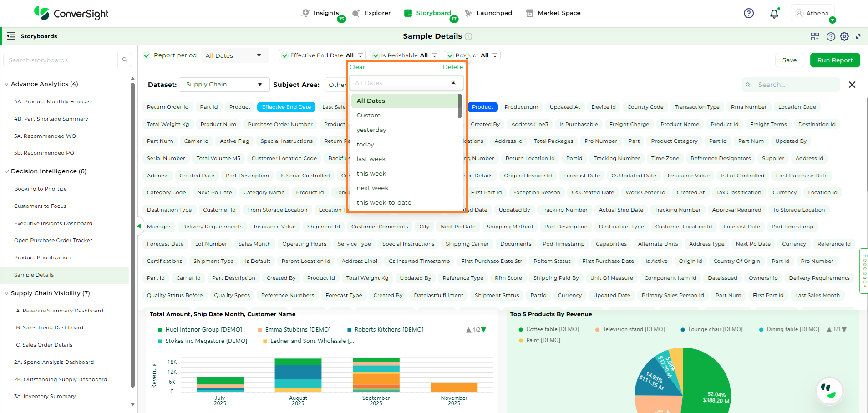The height and width of the screenshot is (413, 868).
Task: Toggle the Storyboards sidebar hamburger icon
Action: tap(11, 36)
